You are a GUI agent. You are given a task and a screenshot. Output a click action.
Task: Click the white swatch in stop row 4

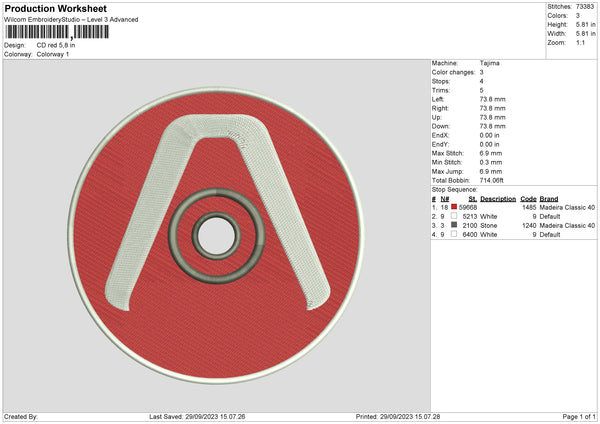454,234
